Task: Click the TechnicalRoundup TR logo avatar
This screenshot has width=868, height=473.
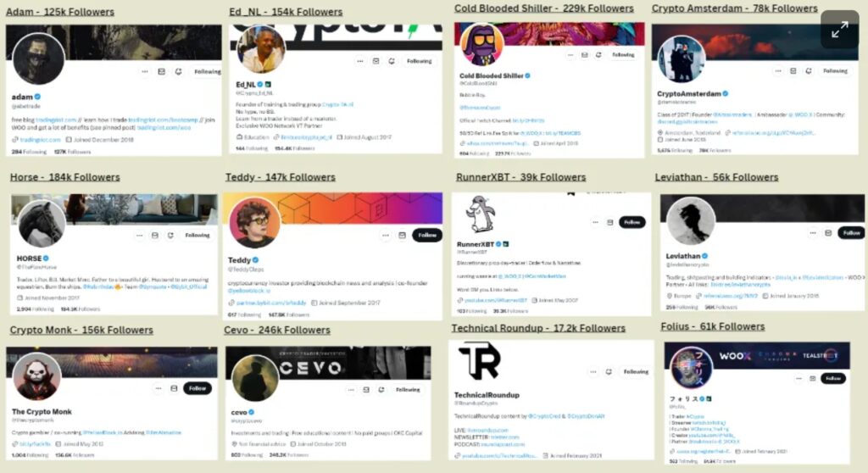Action: pyautogui.click(x=480, y=360)
